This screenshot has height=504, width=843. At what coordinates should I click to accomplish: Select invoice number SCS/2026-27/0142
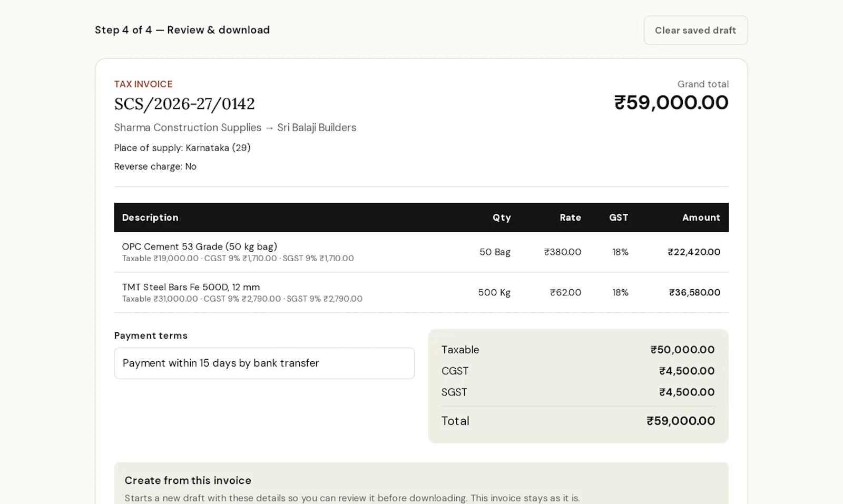click(x=184, y=104)
